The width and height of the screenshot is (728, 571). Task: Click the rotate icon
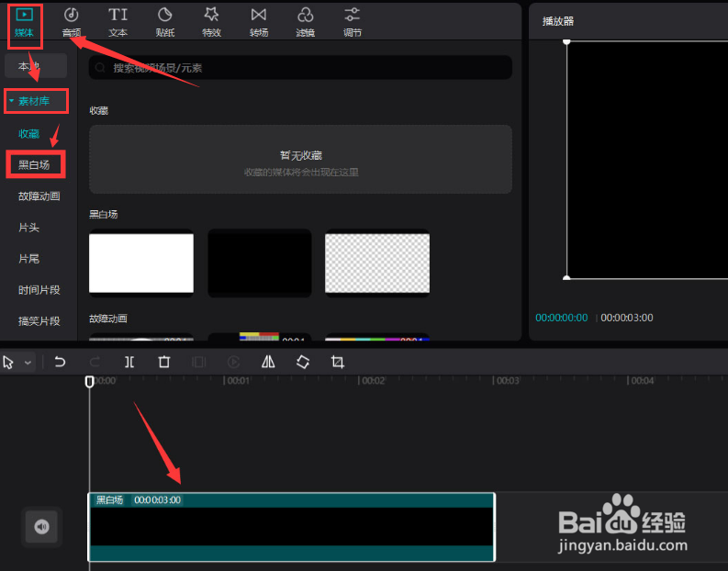(x=303, y=362)
